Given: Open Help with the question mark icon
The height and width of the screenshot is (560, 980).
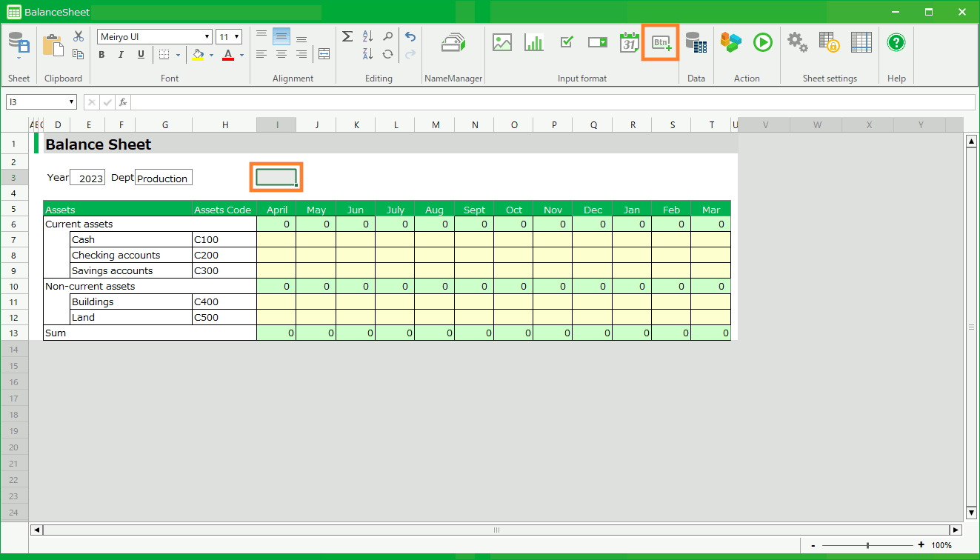Looking at the screenshot, I should (x=896, y=42).
